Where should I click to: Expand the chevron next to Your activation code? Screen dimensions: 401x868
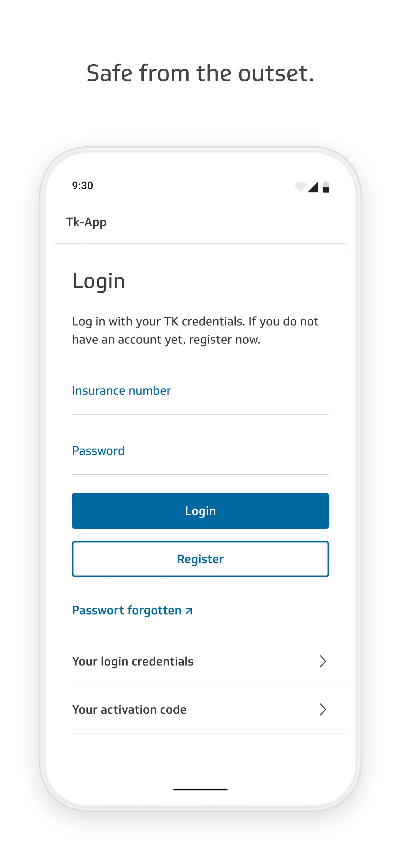click(323, 710)
